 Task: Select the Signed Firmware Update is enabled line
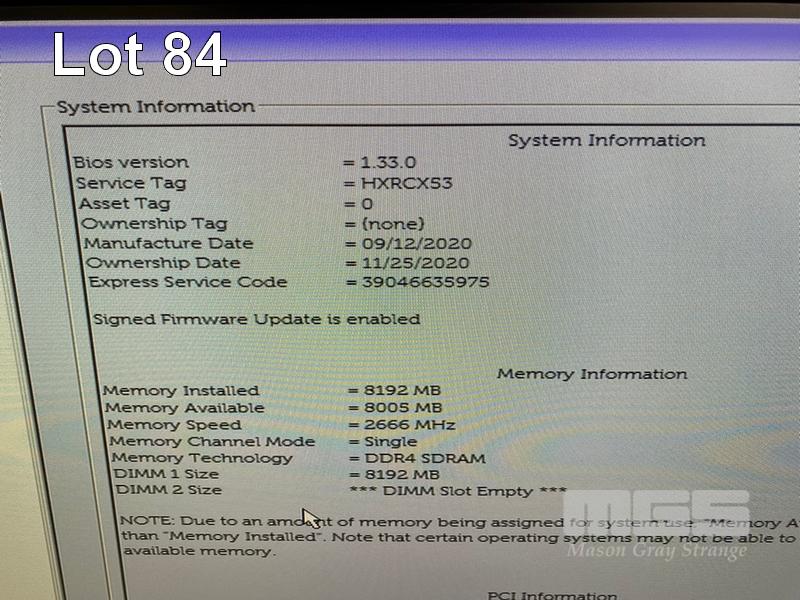[x=257, y=319]
